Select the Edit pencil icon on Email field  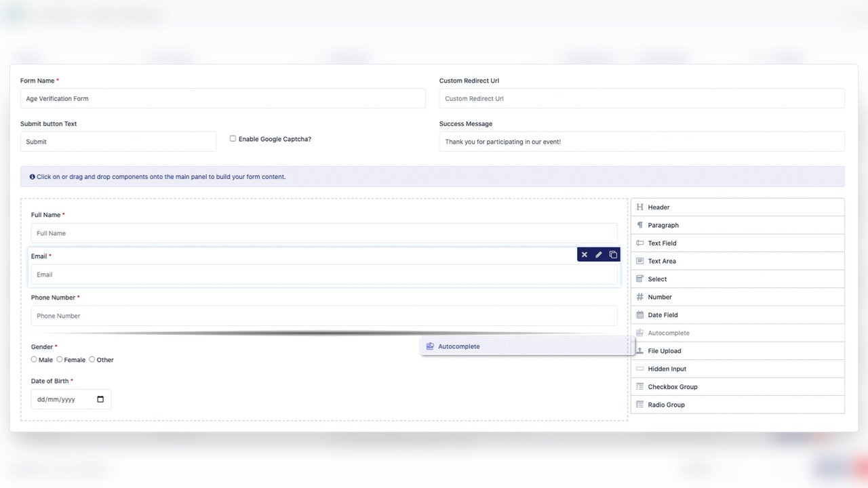click(x=599, y=254)
